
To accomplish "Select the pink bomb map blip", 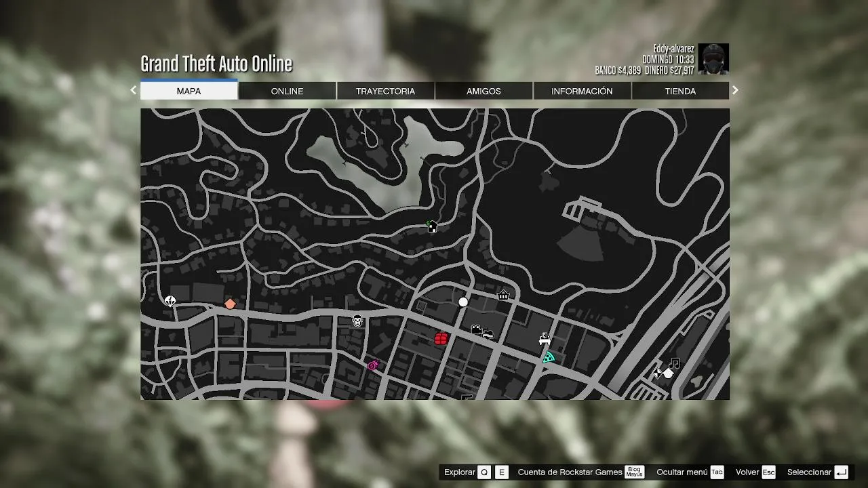I will [373, 365].
